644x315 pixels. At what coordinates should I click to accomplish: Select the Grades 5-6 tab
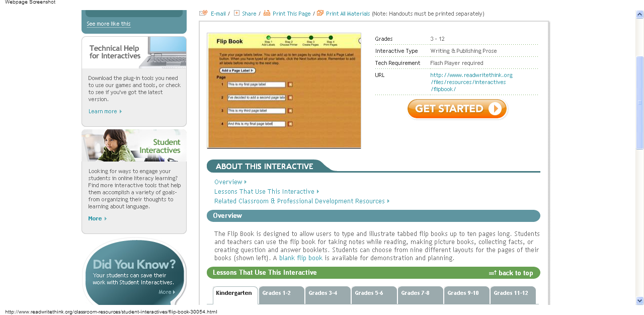pos(374,295)
